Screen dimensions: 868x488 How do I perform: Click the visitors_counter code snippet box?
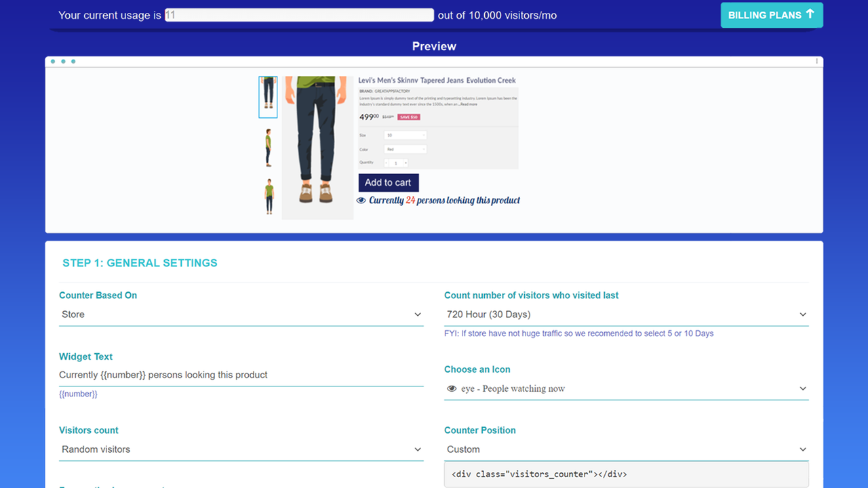(x=627, y=474)
